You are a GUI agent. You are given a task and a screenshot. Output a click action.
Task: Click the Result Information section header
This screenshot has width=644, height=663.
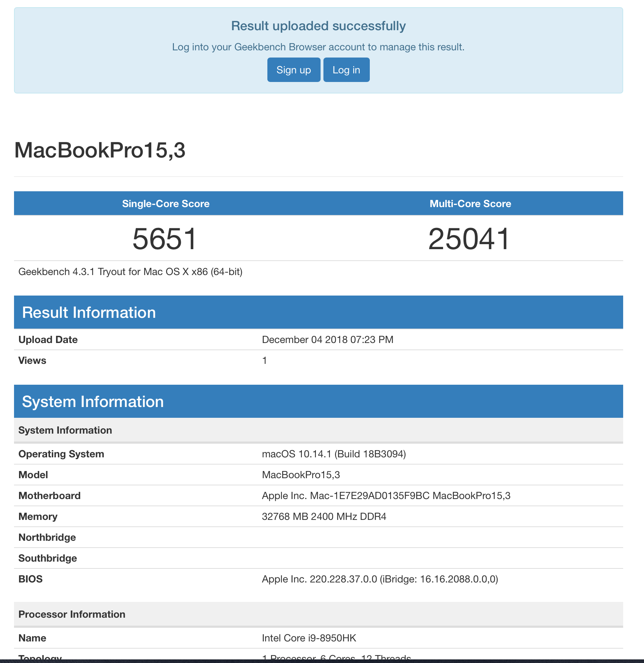318,312
